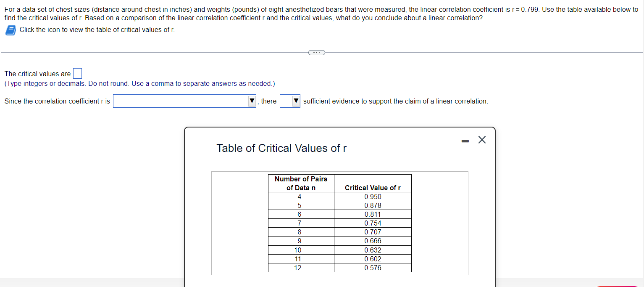Click the 'Critical Value of r' header
The width and height of the screenshot is (644, 287).
[x=373, y=188]
